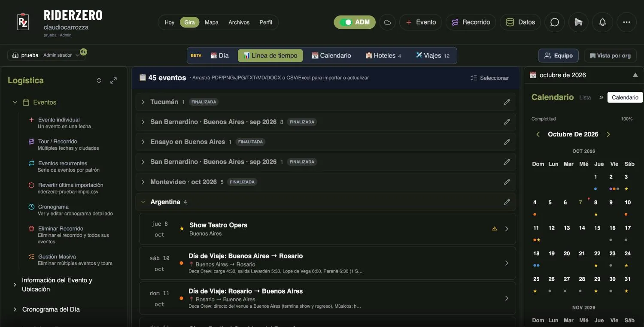The height and width of the screenshot is (327, 644).
Task: Open the megaphone announcements icon
Action: pyautogui.click(x=579, y=22)
